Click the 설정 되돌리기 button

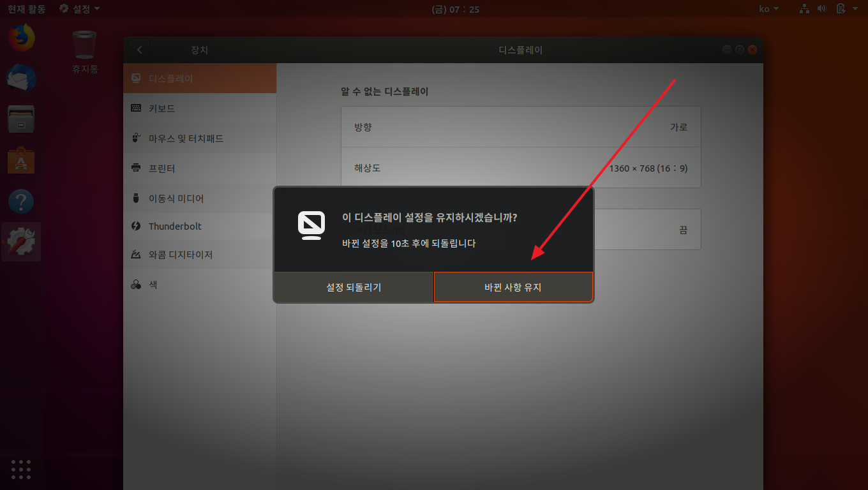[354, 287]
